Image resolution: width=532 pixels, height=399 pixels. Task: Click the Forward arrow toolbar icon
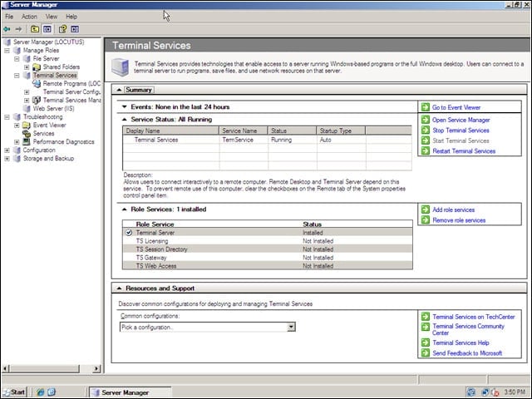18,29
